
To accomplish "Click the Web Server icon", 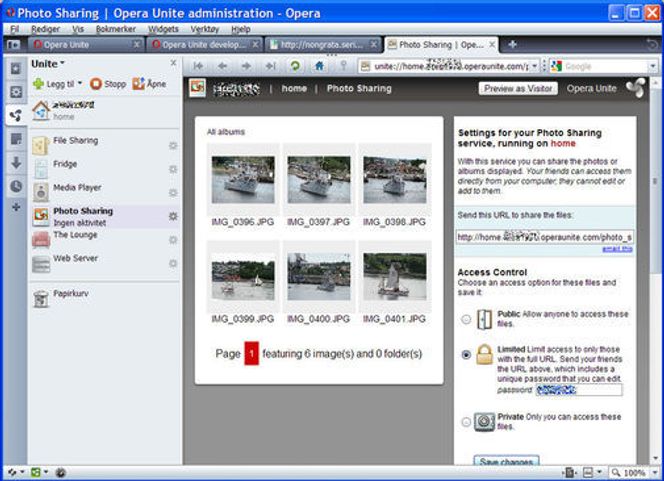I will pyautogui.click(x=41, y=263).
